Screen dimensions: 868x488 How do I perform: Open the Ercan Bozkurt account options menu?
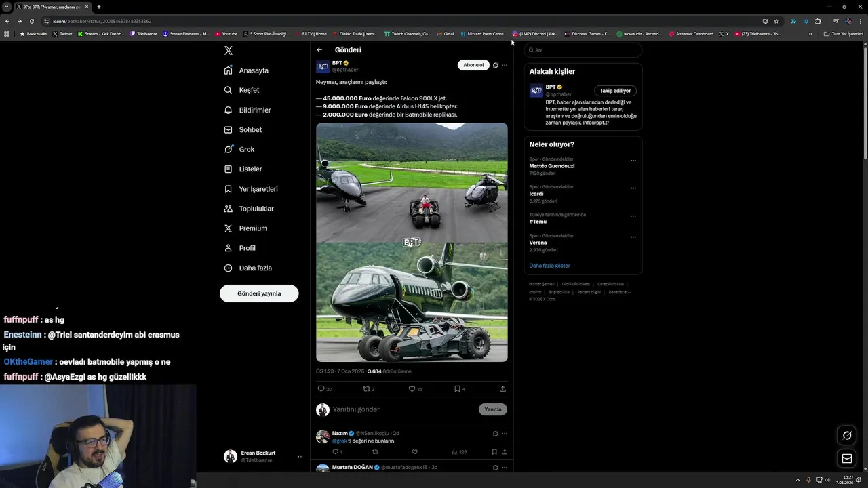click(x=300, y=457)
